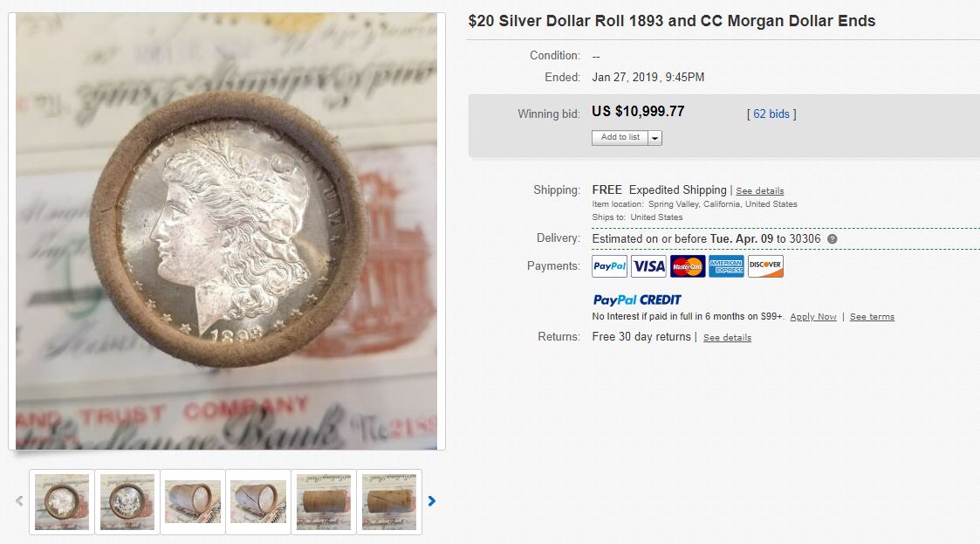
Task: Click the delivery estimate help question-mark icon
Action: pos(833,239)
